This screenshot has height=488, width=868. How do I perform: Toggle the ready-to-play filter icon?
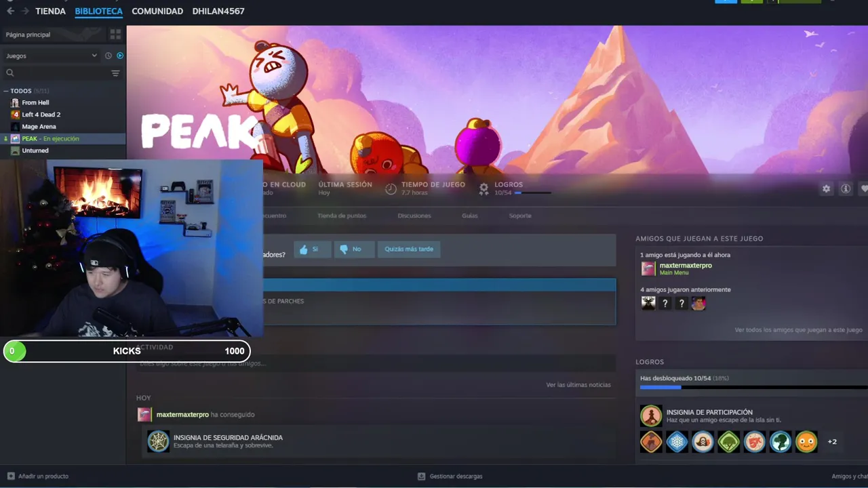coord(120,56)
